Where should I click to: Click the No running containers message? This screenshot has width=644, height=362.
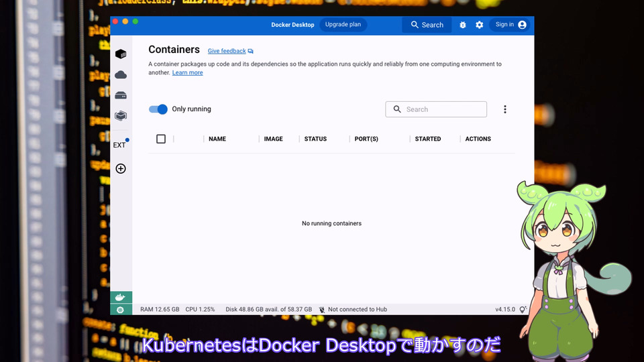(331, 223)
